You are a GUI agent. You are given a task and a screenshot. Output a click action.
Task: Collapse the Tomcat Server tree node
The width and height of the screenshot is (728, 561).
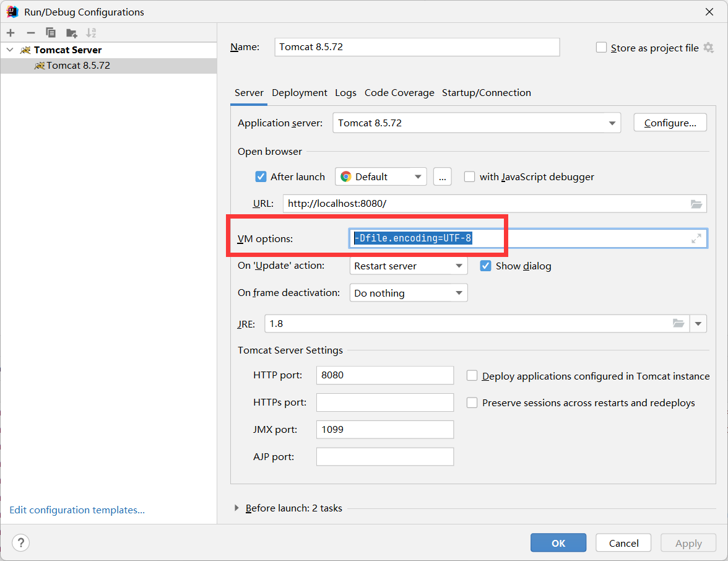(x=10, y=50)
